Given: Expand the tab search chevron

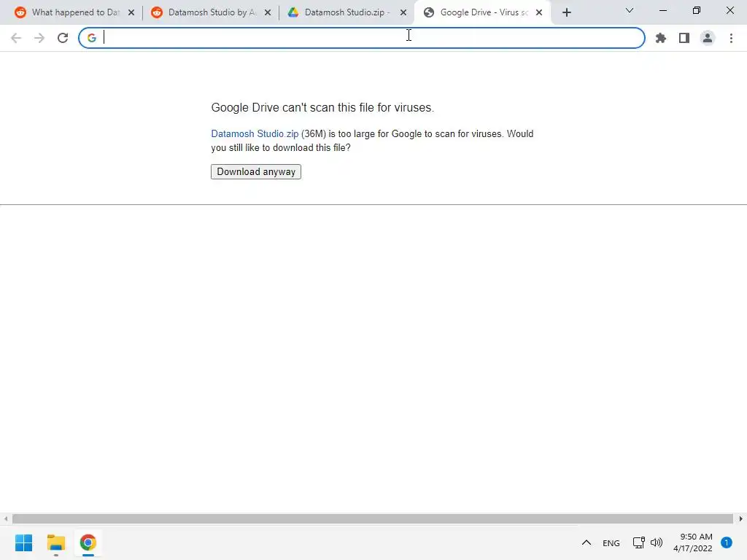Looking at the screenshot, I should point(630,10).
